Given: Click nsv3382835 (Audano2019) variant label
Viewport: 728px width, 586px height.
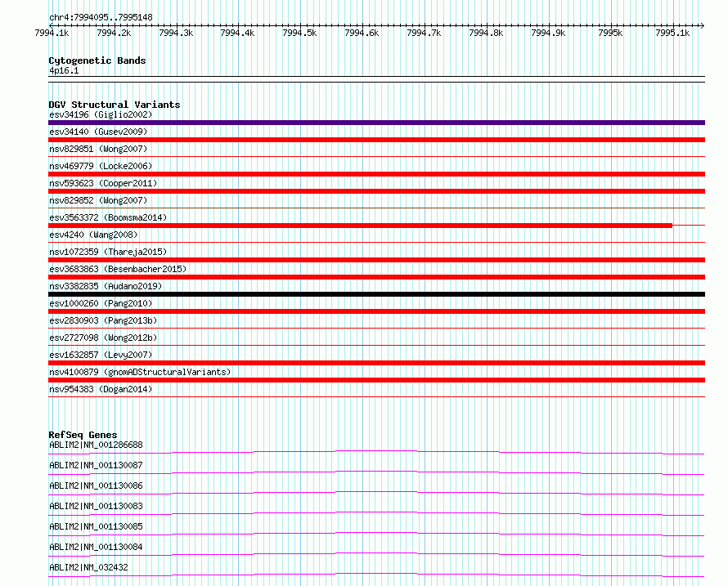Looking at the screenshot, I should click(x=106, y=286).
